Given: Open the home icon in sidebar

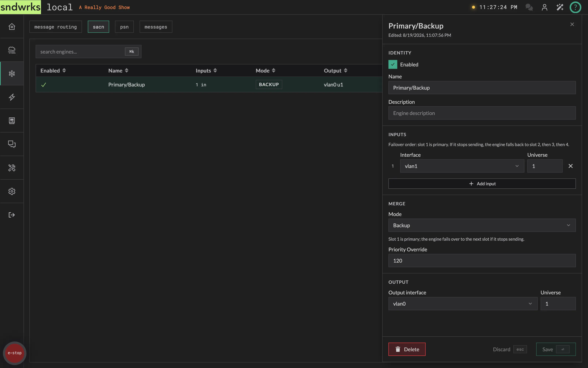Looking at the screenshot, I should [12, 26].
